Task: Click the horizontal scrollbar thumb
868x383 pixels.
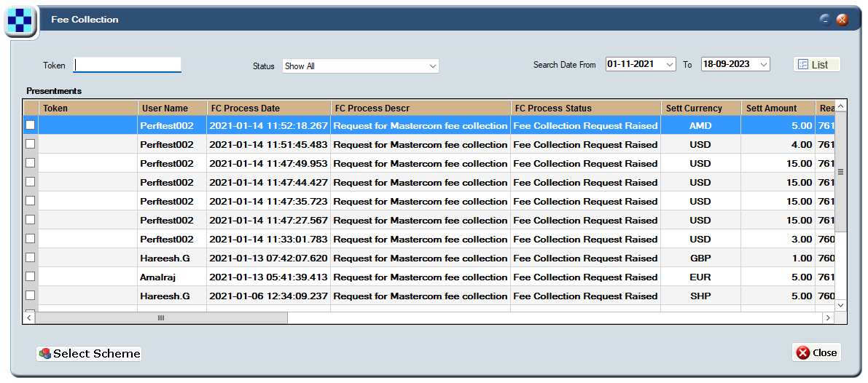Action: click(x=161, y=317)
